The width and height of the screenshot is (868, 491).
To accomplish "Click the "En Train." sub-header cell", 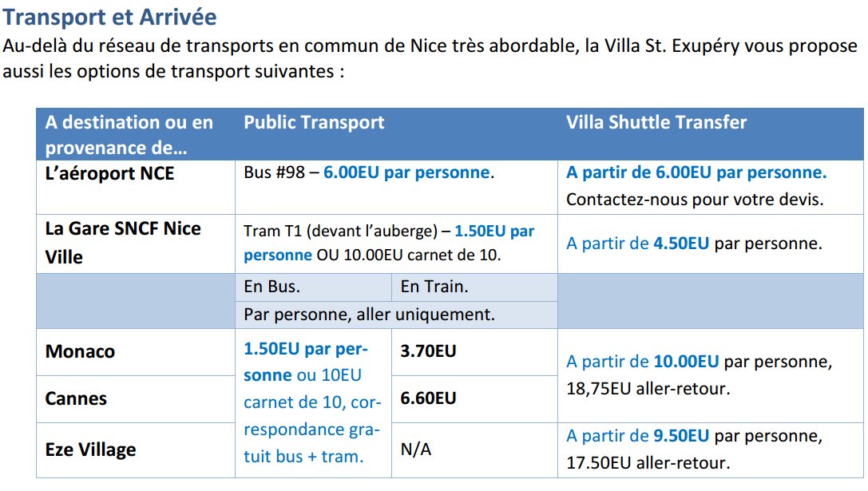I will (x=434, y=287).
